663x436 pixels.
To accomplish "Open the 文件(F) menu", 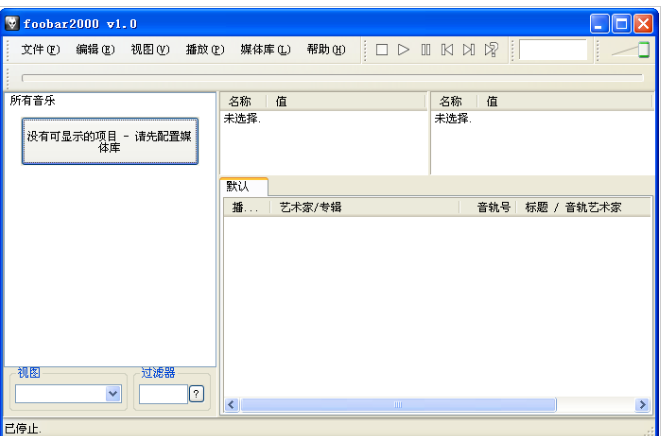I will pos(41,50).
